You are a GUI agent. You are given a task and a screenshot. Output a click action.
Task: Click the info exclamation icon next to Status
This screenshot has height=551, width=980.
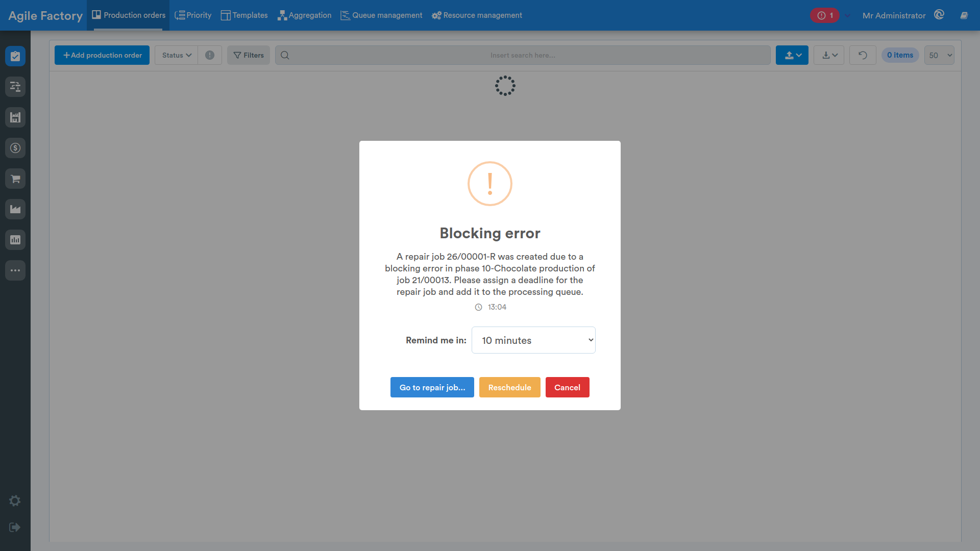tap(210, 55)
